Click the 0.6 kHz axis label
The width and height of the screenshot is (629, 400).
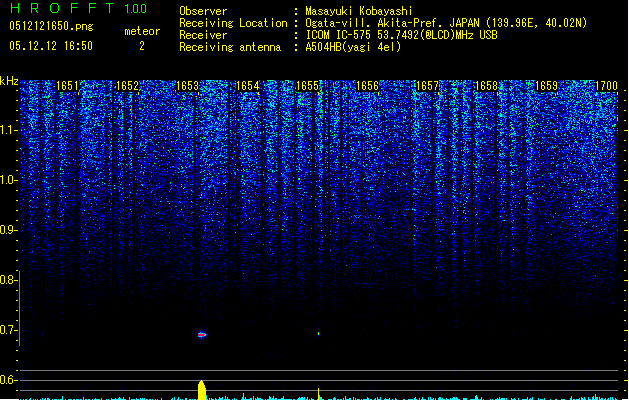click(8, 380)
